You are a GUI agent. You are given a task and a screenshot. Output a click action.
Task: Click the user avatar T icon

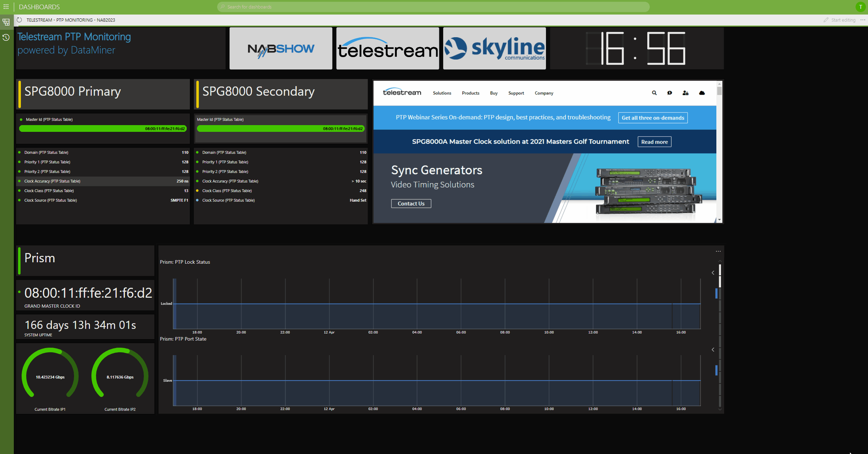click(861, 7)
